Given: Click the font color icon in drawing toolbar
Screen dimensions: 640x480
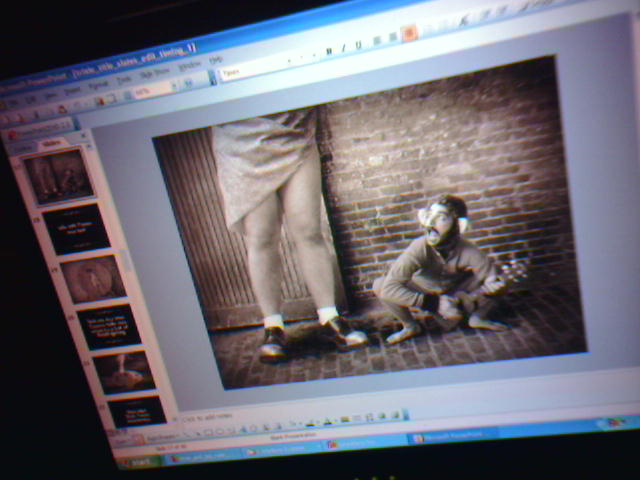Looking at the screenshot, I should click(345, 419).
